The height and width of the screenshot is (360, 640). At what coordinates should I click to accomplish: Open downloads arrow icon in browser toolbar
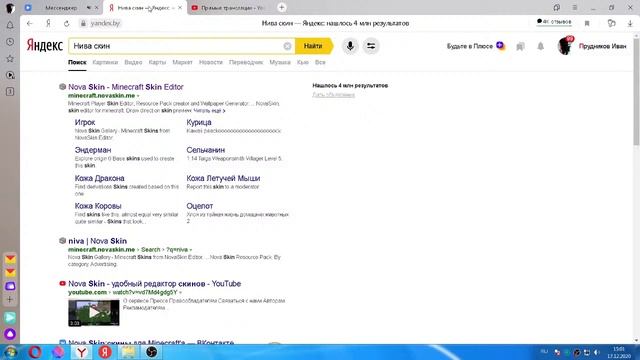630,23
